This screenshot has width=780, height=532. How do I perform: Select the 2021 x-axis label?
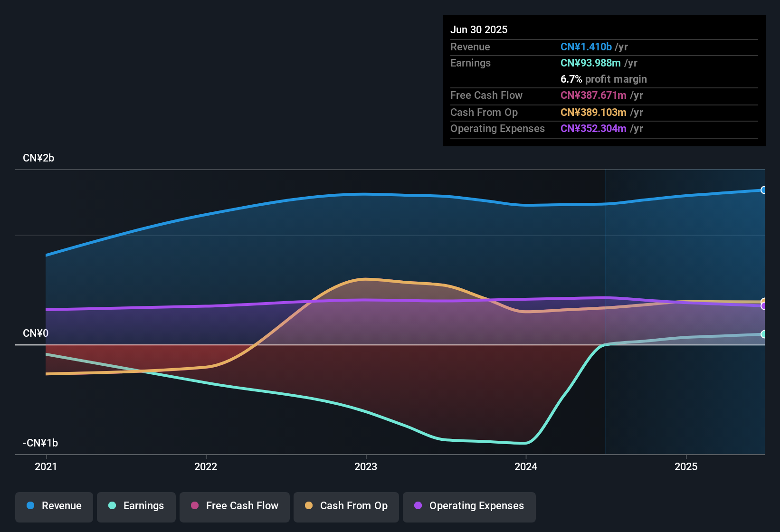[46, 467]
